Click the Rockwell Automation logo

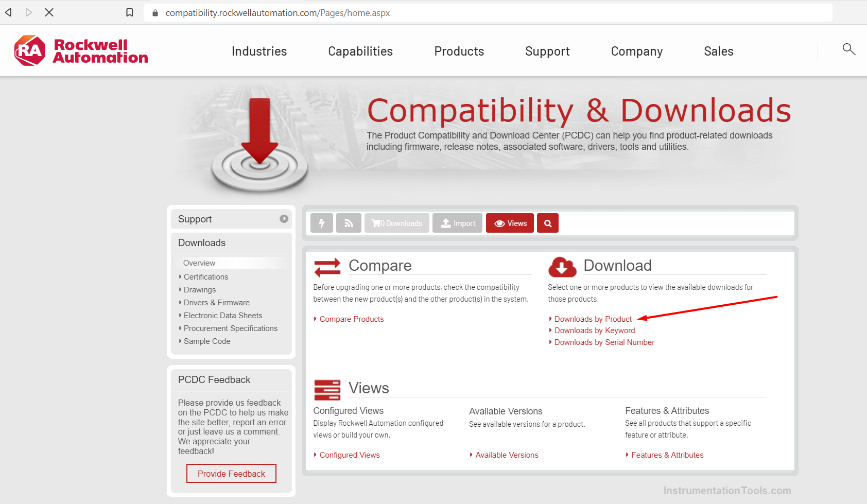[81, 50]
